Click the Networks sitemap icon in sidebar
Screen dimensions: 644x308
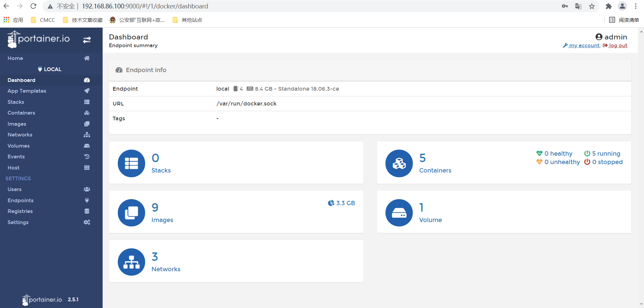(87, 134)
